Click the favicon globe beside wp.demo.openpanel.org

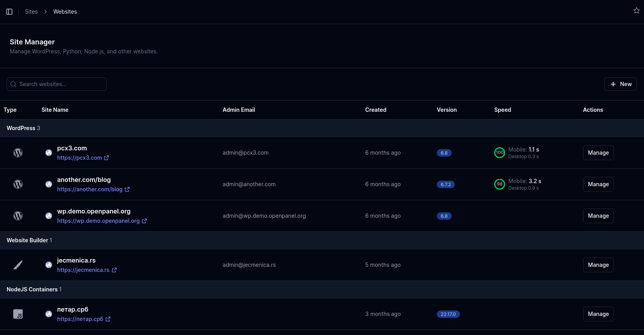pos(49,216)
